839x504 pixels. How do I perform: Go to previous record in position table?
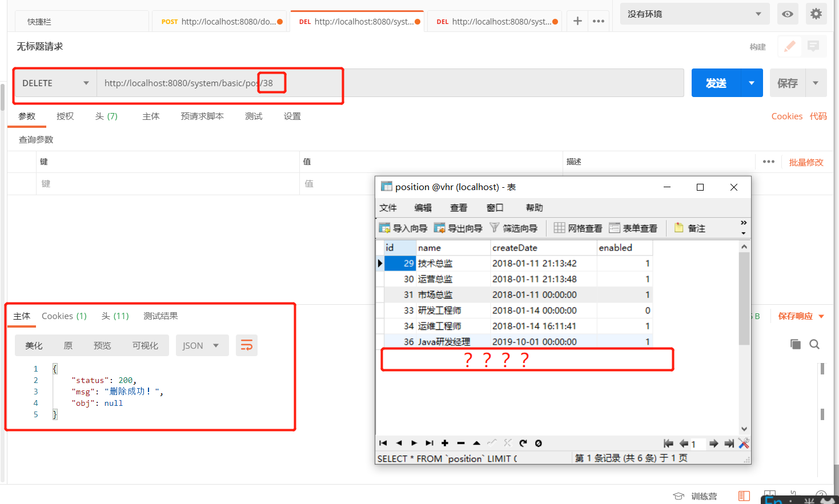point(399,443)
